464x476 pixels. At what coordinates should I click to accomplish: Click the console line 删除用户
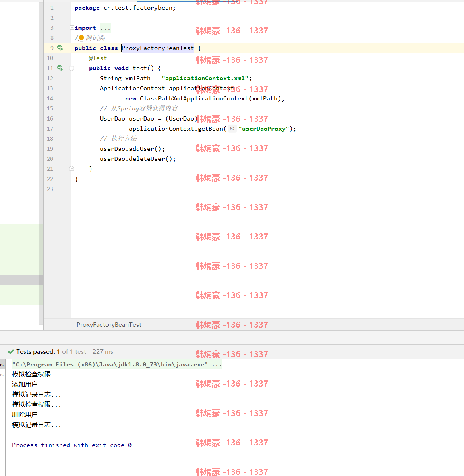point(25,415)
